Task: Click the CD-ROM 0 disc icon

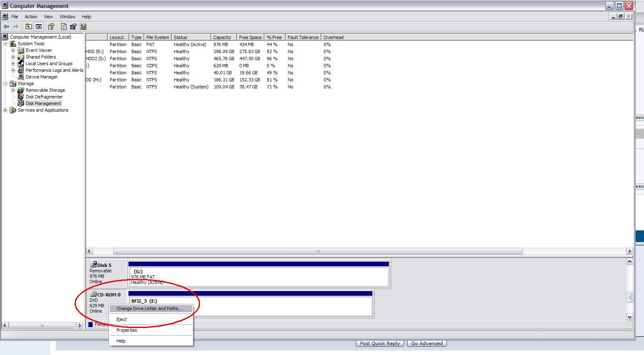Action: pos(94,294)
